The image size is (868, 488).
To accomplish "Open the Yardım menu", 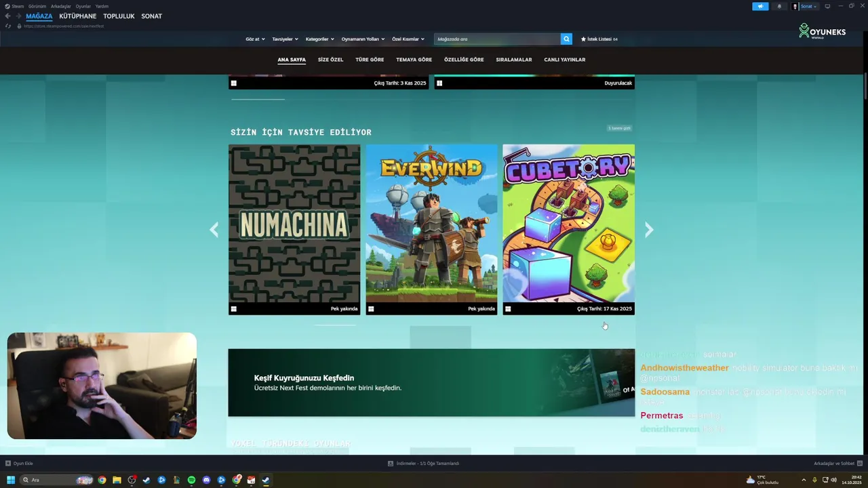I will 102,6.
